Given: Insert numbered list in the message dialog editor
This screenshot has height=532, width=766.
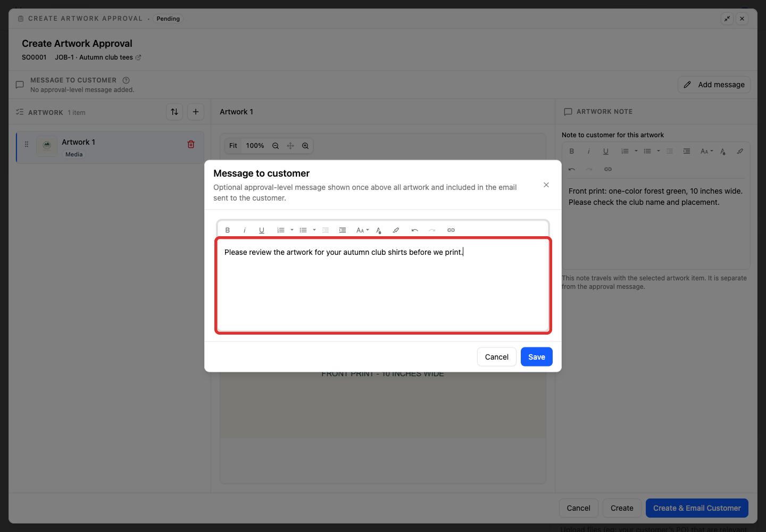Looking at the screenshot, I should (281, 230).
